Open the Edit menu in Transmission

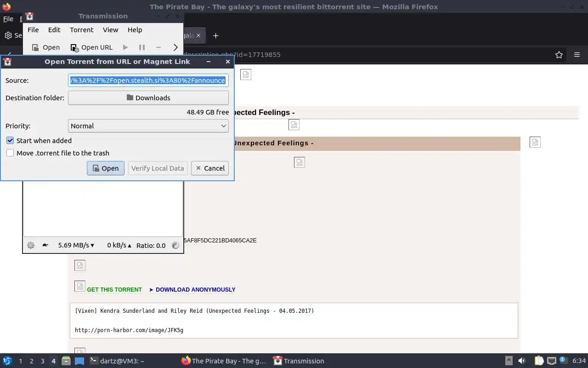(x=54, y=29)
